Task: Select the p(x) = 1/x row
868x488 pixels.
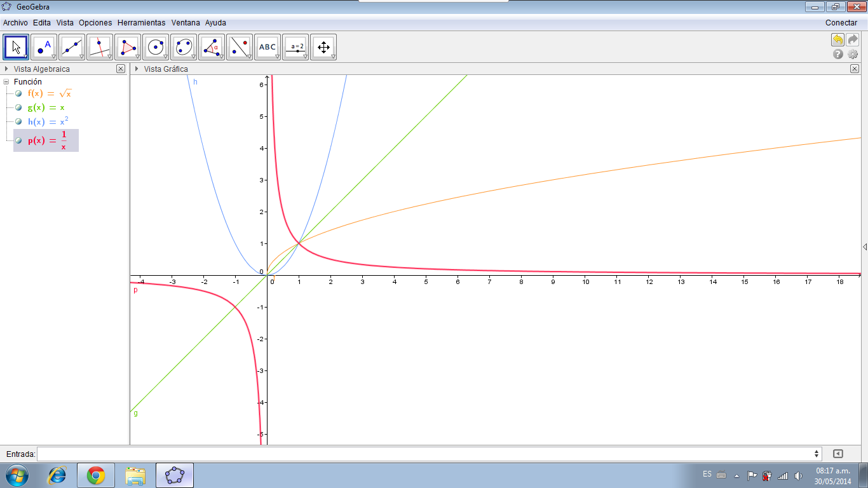Action: (x=46, y=140)
